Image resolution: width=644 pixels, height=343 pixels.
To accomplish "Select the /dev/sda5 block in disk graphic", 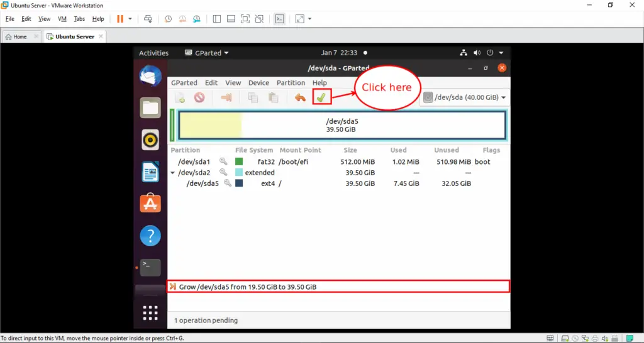I will [342, 125].
